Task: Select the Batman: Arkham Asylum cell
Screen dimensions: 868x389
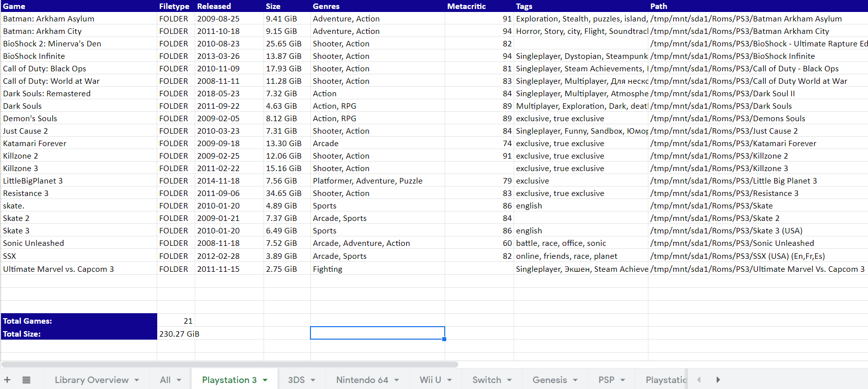Action: pos(79,18)
